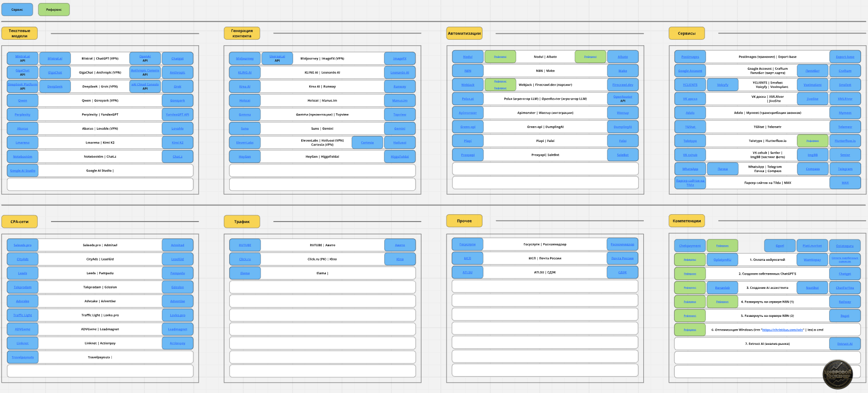
Task: Open the Flutterflow.io link
Action: [x=845, y=140]
